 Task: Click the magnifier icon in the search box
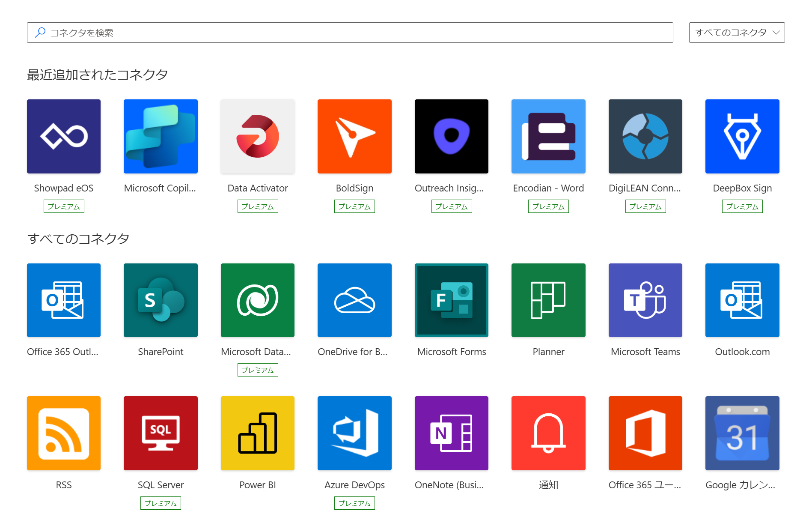[40, 33]
